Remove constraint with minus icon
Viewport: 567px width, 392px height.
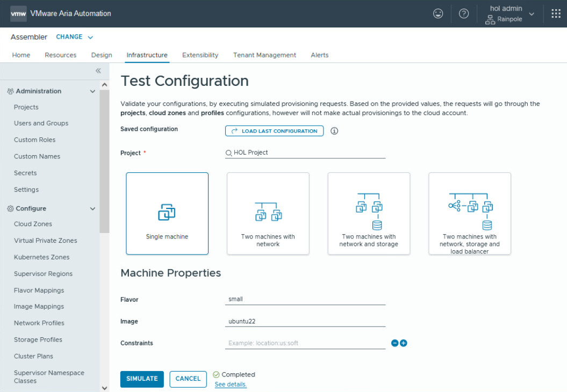tap(394, 343)
